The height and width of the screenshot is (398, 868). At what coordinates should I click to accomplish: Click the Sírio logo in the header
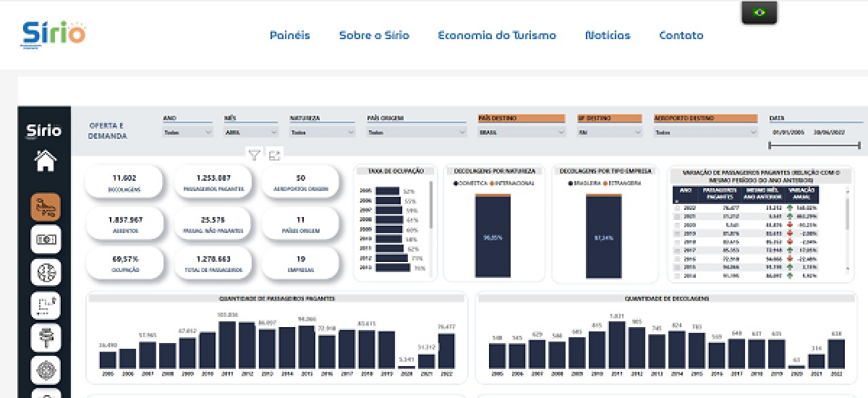[54, 33]
